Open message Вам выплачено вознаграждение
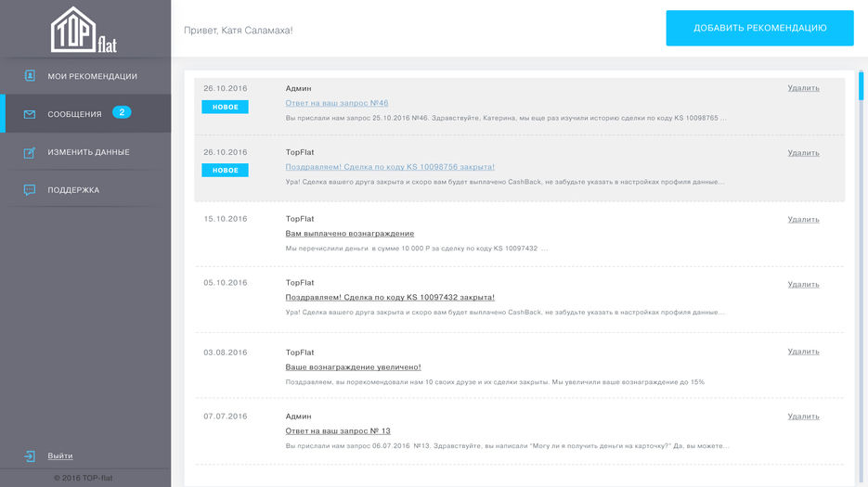The image size is (868, 487). (349, 234)
